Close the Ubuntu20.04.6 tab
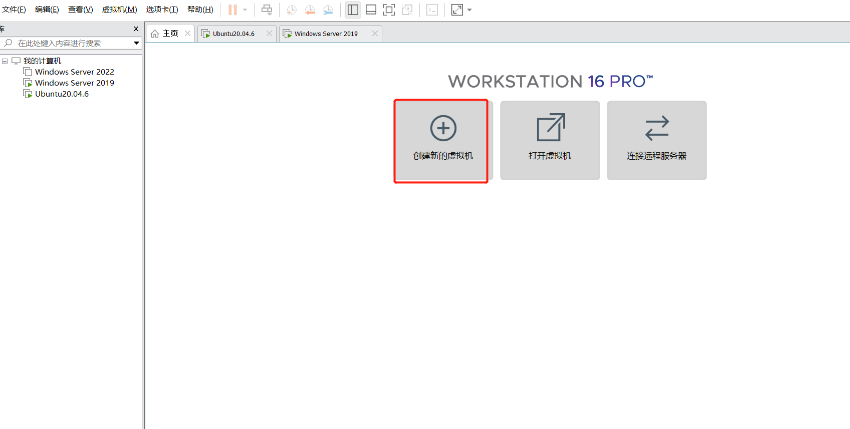Viewport: 850px width, 429px height. (x=269, y=34)
